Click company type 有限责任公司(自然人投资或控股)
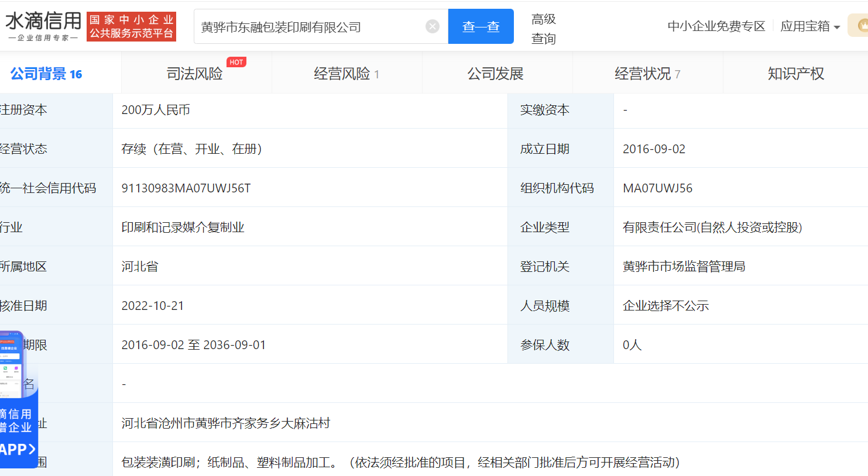 [712, 227]
